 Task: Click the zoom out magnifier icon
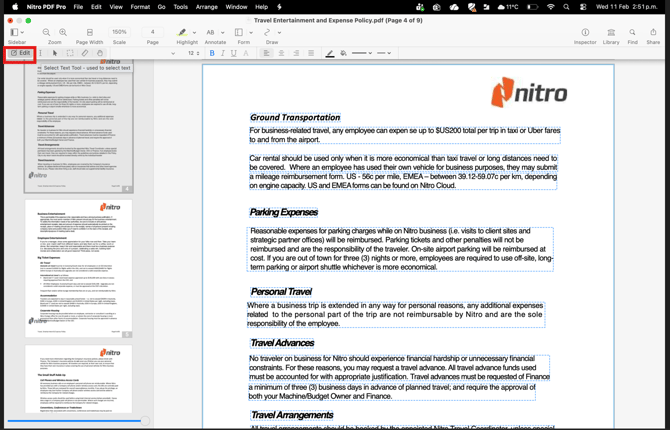coord(46,32)
